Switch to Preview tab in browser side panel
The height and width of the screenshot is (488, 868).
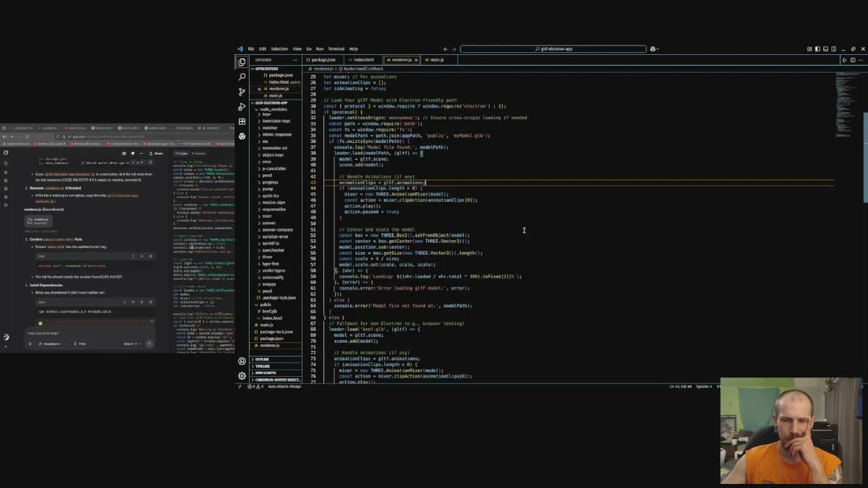pyautogui.click(x=199, y=153)
